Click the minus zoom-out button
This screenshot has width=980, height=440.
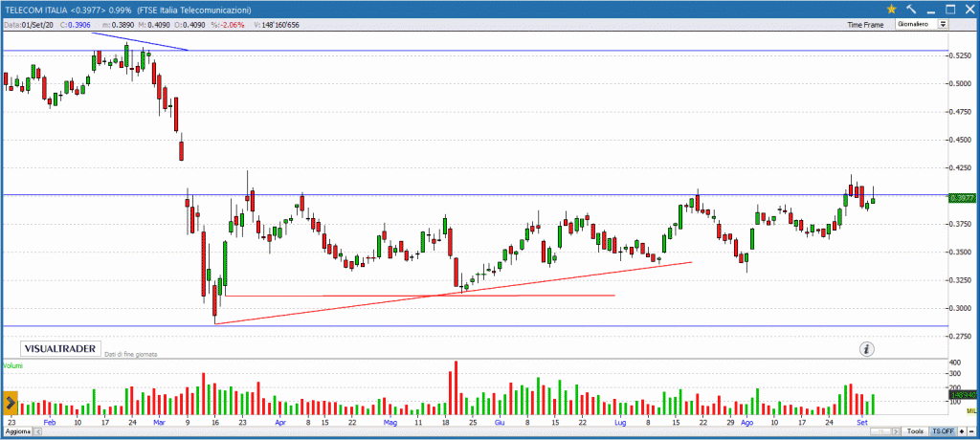coord(971,431)
